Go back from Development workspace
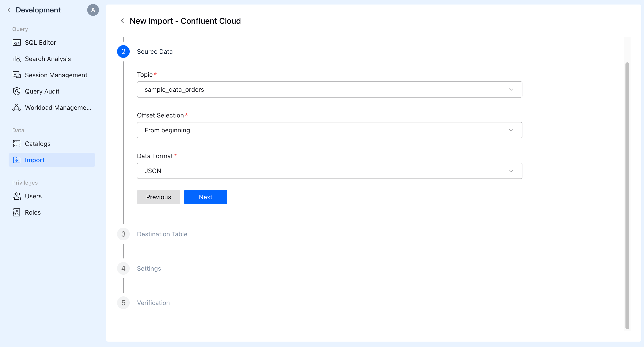 (x=9, y=10)
